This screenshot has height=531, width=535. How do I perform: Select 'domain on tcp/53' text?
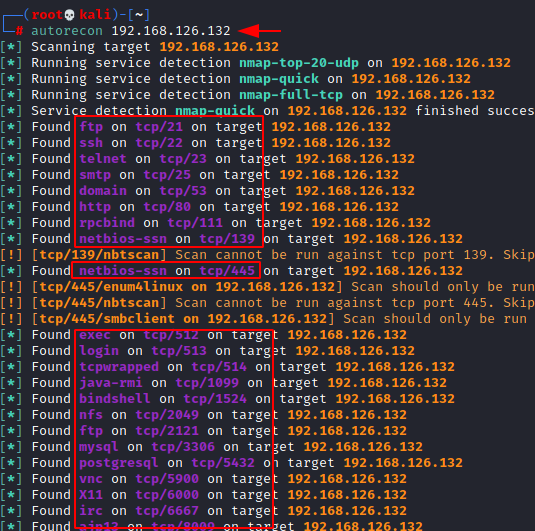pos(143,191)
